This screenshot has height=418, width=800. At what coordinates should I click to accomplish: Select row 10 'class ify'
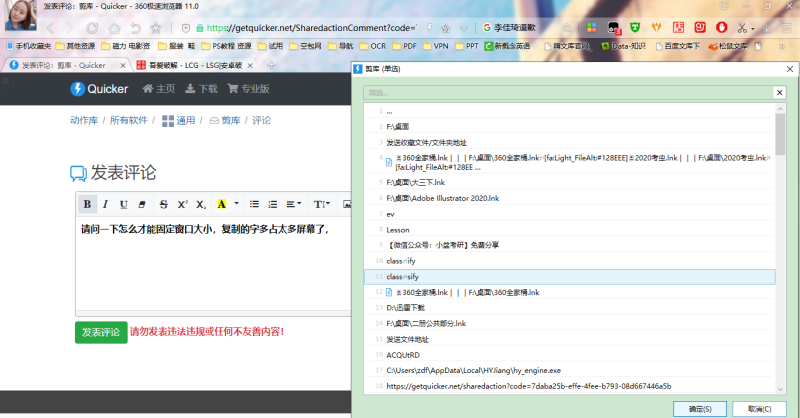569,261
